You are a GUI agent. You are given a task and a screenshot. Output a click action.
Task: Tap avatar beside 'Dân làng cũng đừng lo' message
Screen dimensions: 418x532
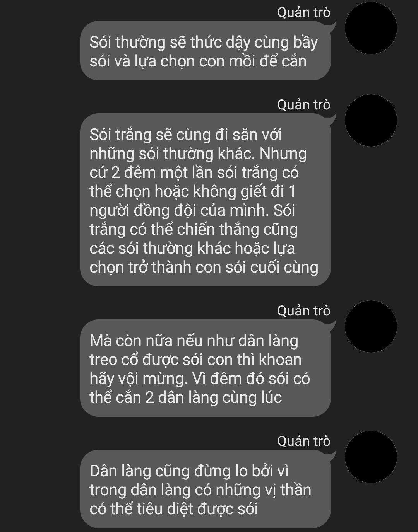coord(371,457)
